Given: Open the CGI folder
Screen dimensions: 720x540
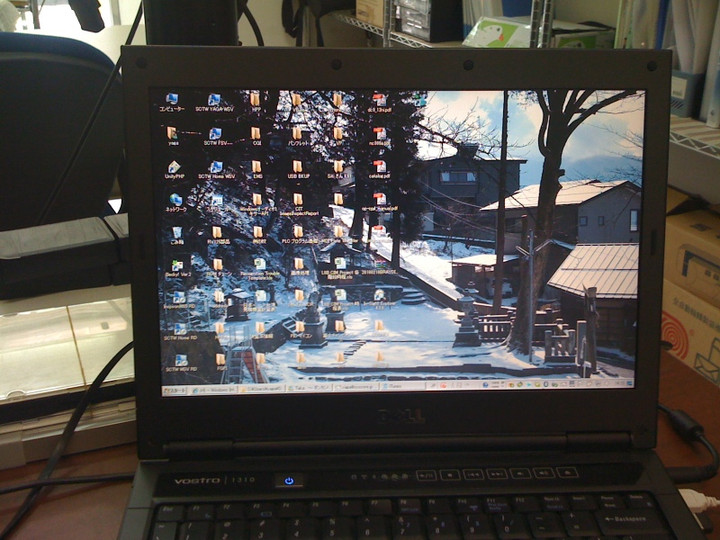Looking at the screenshot, I should 256,136.
